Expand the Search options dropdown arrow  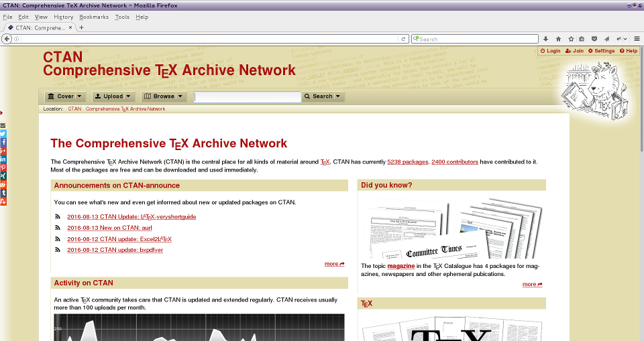click(338, 96)
